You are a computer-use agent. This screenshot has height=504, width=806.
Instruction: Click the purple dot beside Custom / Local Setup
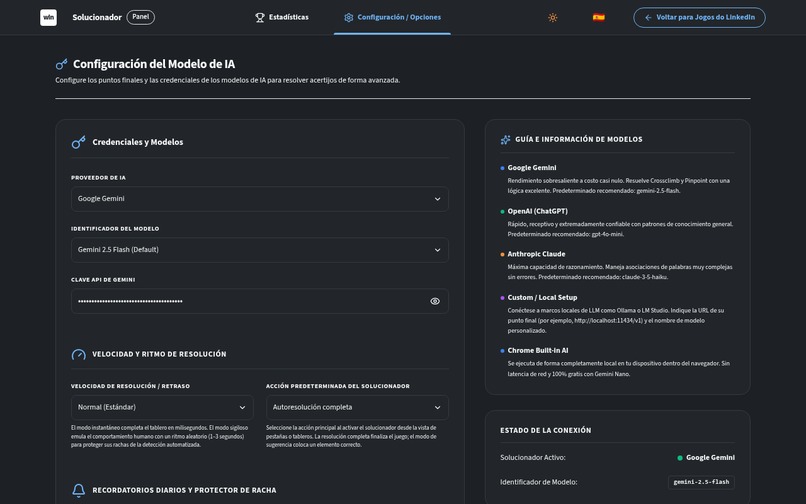coord(502,298)
